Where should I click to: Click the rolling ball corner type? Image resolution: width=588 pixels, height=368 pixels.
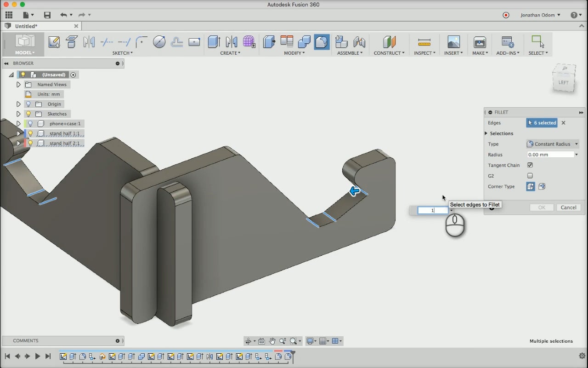531,186
